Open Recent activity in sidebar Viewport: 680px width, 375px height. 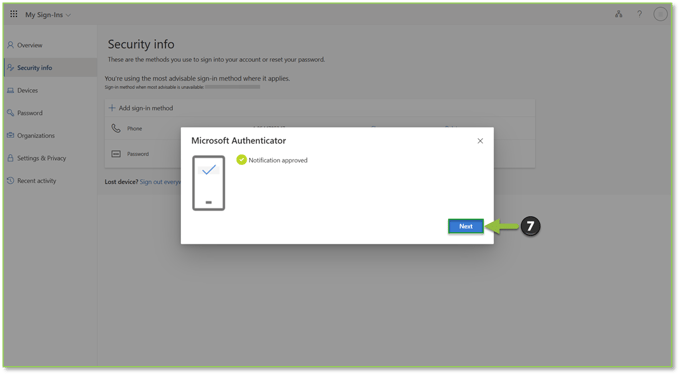pyautogui.click(x=36, y=180)
